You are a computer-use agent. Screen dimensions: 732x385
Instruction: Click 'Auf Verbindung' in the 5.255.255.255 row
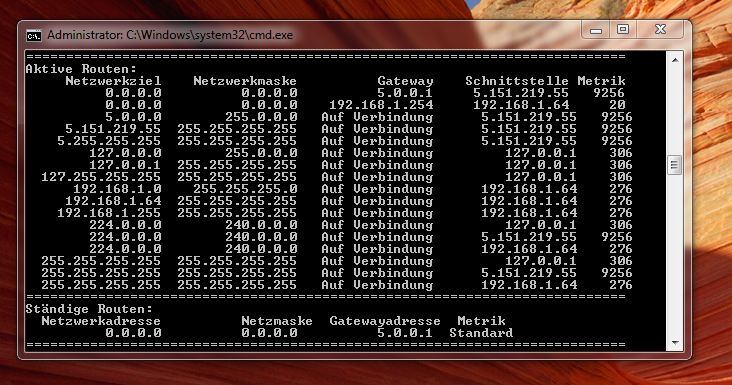tap(377, 141)
